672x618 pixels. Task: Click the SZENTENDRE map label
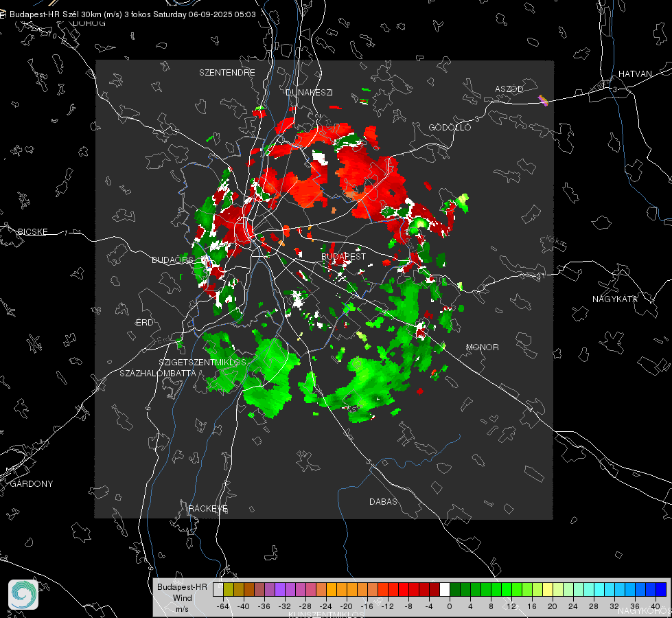coord(227,73)
